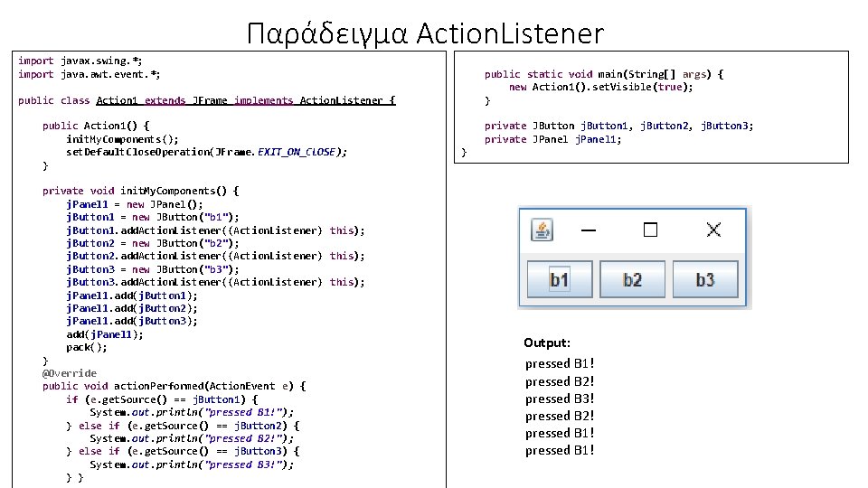The height and width of the screenshot is (488, 868).
Task: Click the '@Override' annotation
Action: 70,373
